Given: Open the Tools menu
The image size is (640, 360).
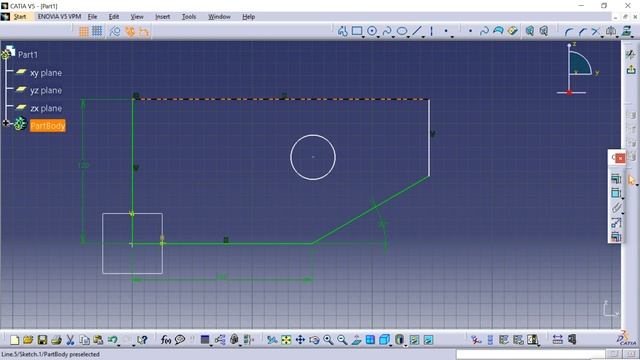Looking at the screenshot, I should [x=189, y=17].
